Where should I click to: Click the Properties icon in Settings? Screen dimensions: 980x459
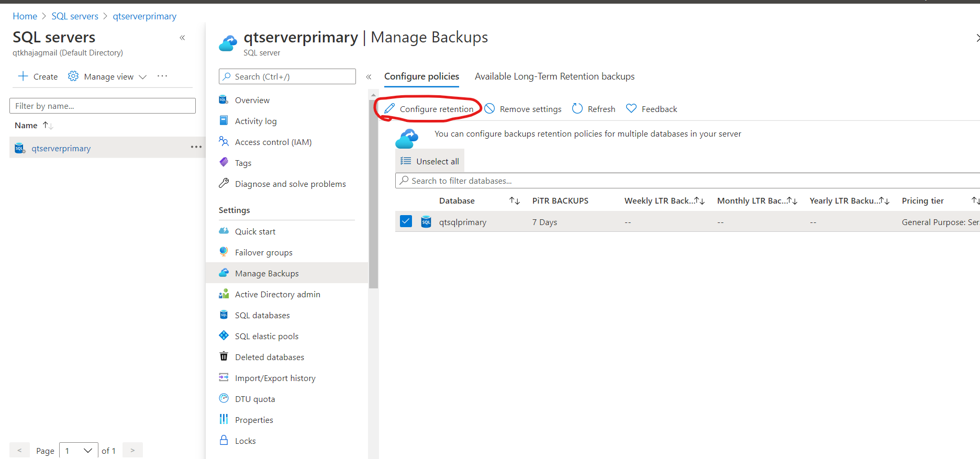coord(224,419)
